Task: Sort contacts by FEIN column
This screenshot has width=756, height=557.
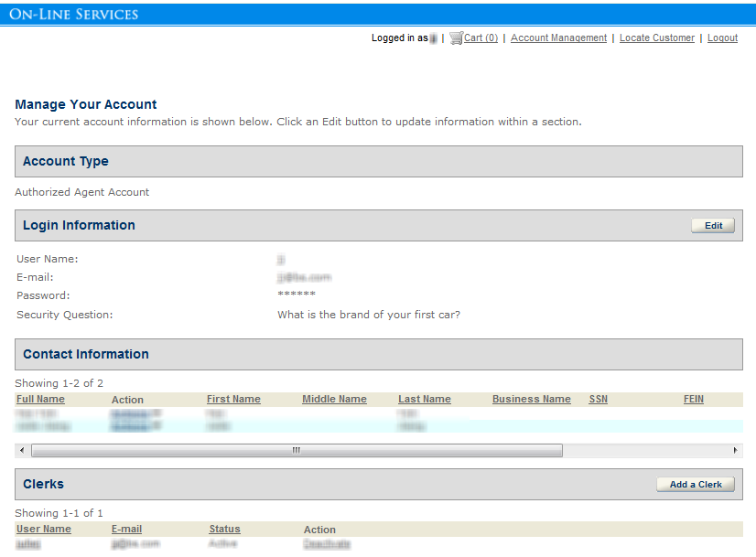Action: click(693, 400)
